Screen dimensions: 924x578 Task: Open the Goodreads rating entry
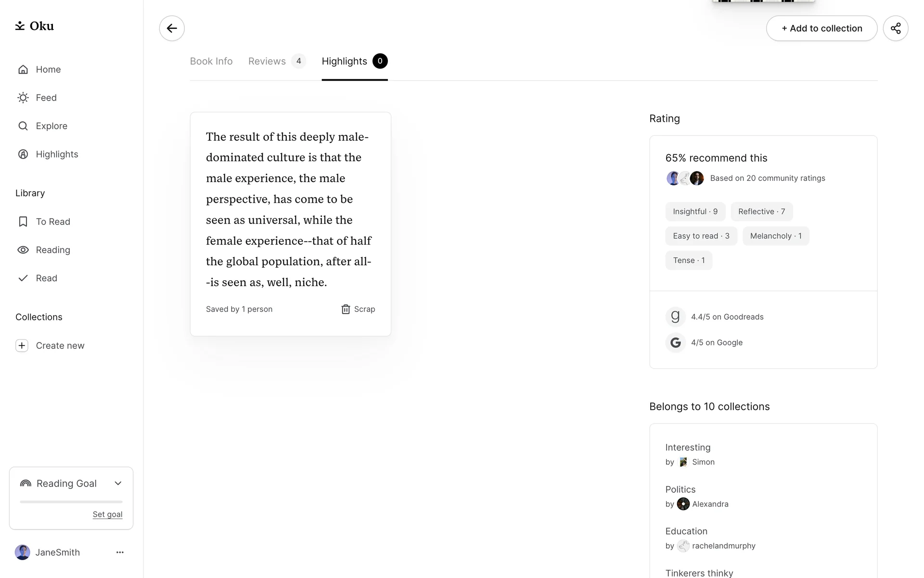(727, 317)
